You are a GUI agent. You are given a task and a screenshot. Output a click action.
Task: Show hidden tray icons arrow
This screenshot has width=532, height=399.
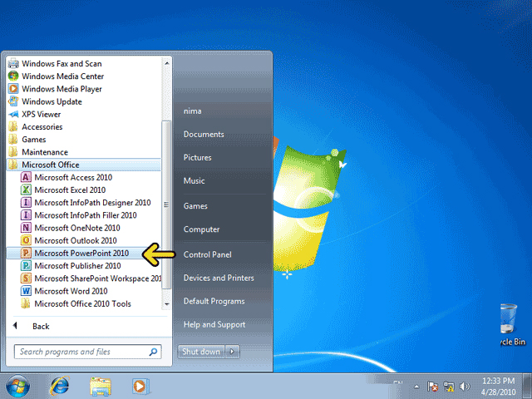pyautogui.click(x=416, y=387)
